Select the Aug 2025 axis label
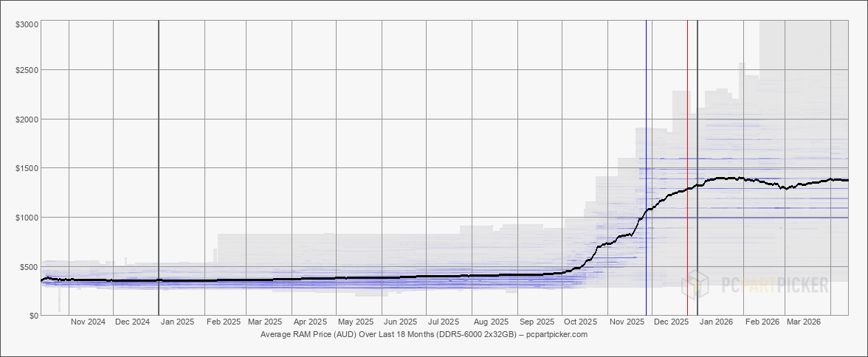This screenshot has width=868, height=357. (492, 322)
